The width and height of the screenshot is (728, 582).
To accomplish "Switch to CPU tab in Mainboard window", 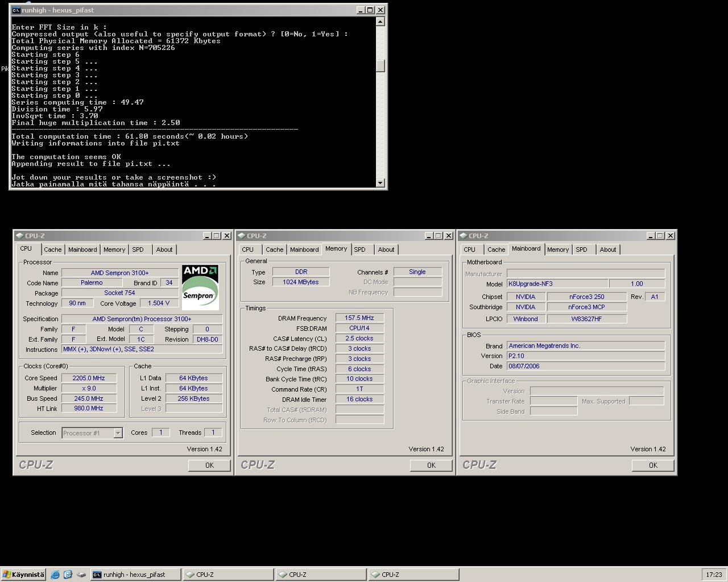I will point(470,250).
